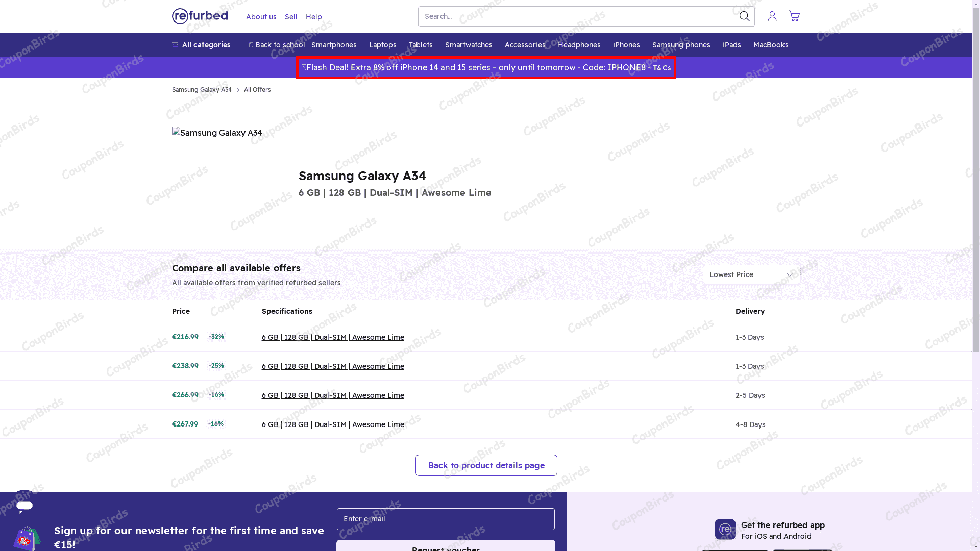The height and width of the screenshot is (551, 980).
Task: Go to Accessories category
Action: [525, 45]
